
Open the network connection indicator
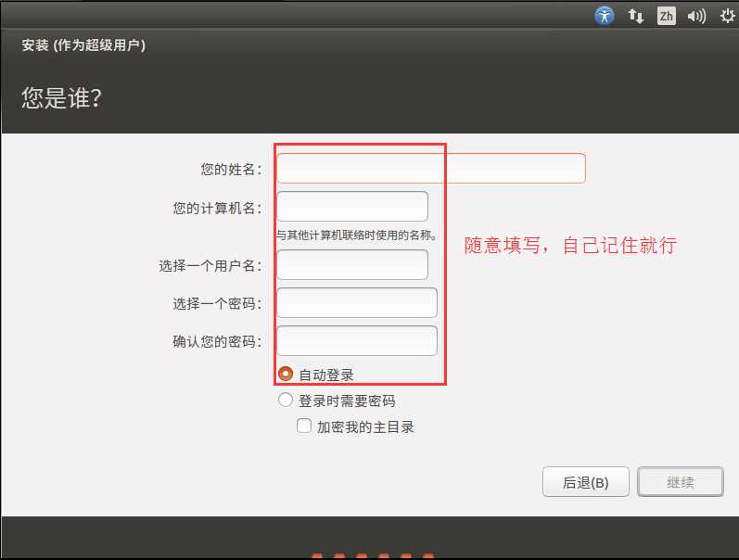636,16
